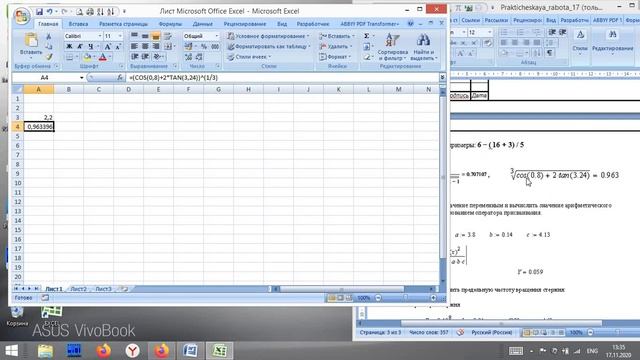
Task: Click the Вставить cells button
Action: (337, 36)
